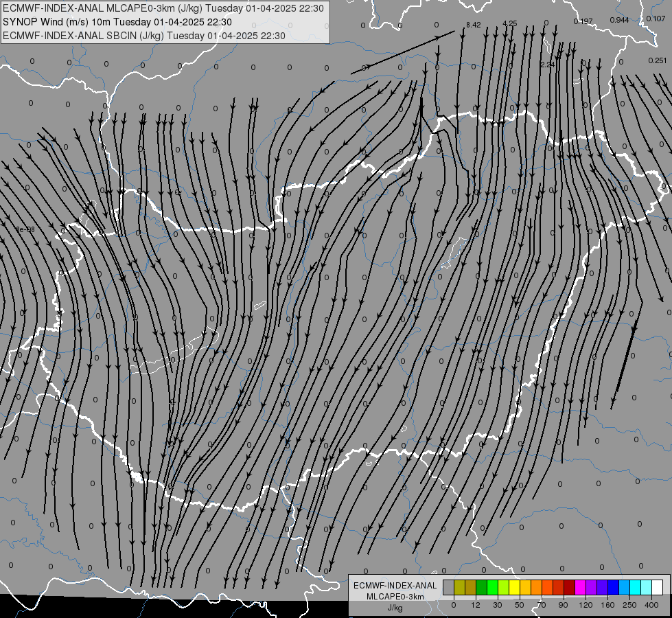The image size is (672, 618).
Task: Pick the dark red legend swatch
Action: point(569,587)
